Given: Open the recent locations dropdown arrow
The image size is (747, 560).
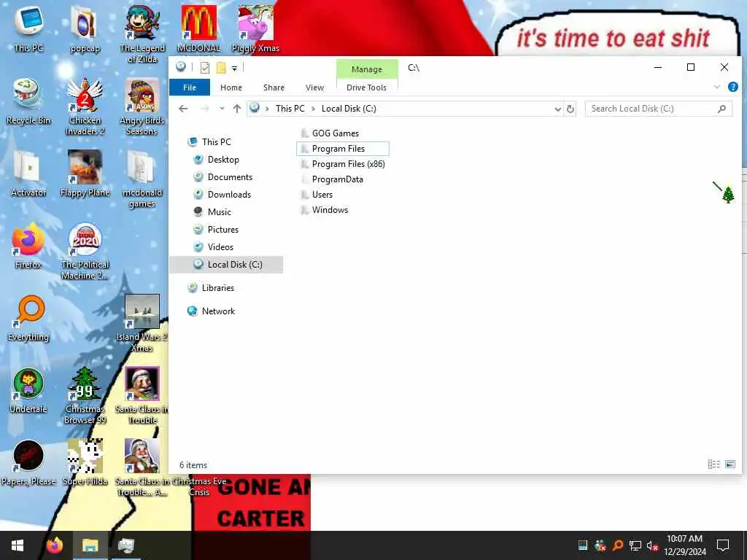Looking at the screenshot, I should [222, 109].
